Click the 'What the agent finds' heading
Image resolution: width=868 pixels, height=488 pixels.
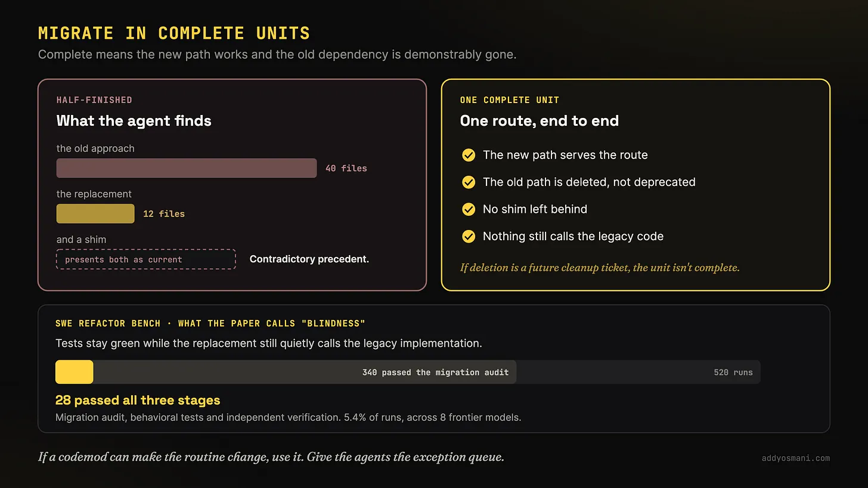134,121
